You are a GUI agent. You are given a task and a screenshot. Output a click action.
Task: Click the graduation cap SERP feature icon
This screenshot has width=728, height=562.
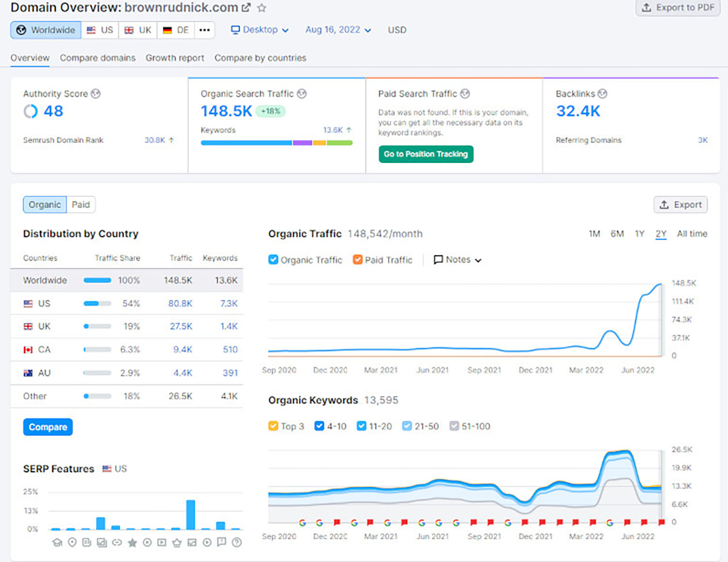coord(57,543)
